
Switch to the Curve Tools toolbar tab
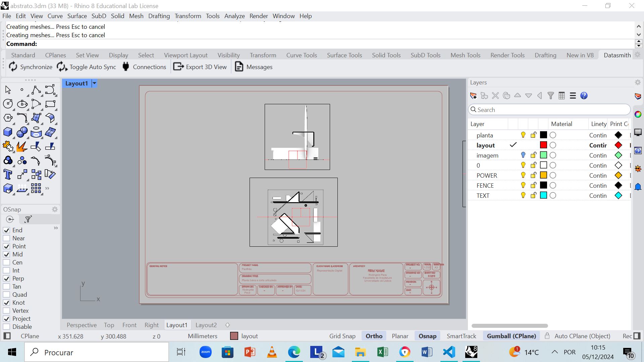point(302,55)
